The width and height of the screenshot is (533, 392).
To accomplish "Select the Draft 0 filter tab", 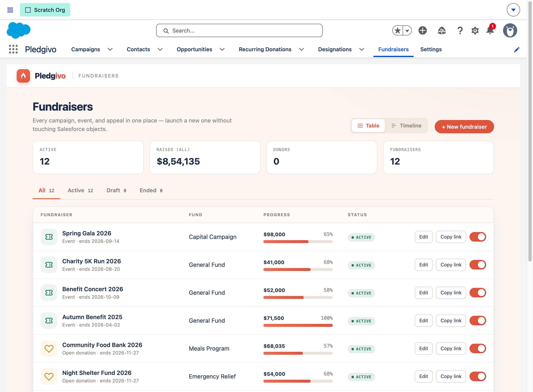I will [x=116, y=191].
